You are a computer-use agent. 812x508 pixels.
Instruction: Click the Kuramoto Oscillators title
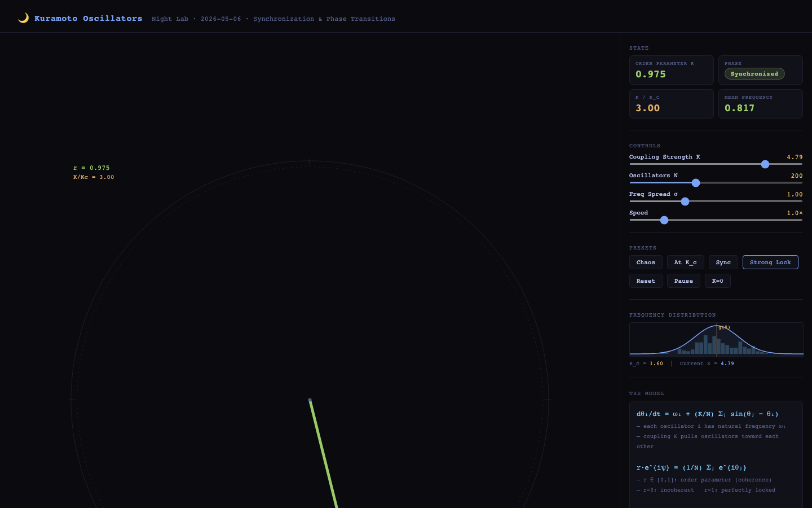click(x=89, y=19)
